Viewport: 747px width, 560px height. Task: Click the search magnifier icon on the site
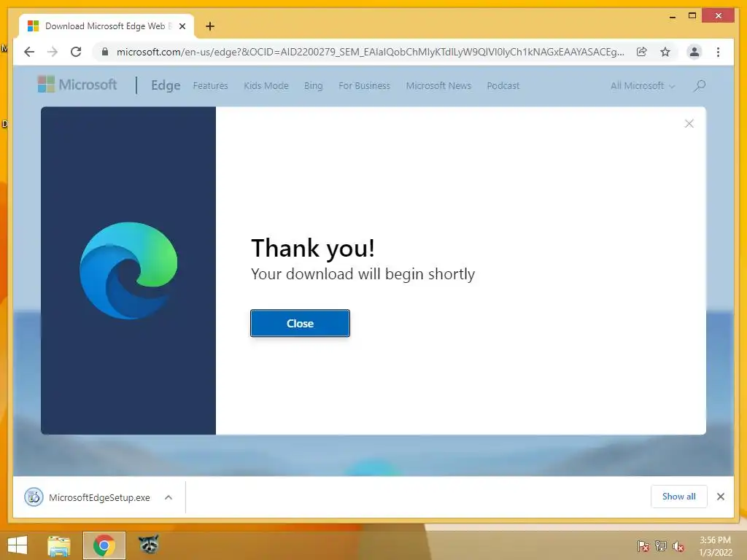point(700,86)
